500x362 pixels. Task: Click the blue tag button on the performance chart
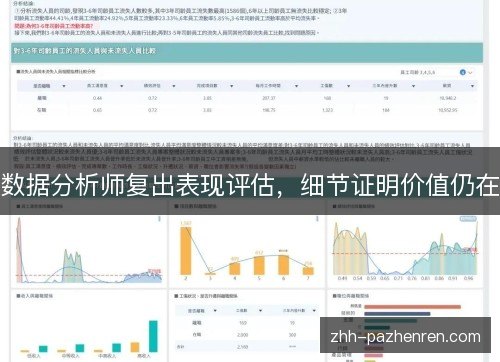click(x=468, y=219)
